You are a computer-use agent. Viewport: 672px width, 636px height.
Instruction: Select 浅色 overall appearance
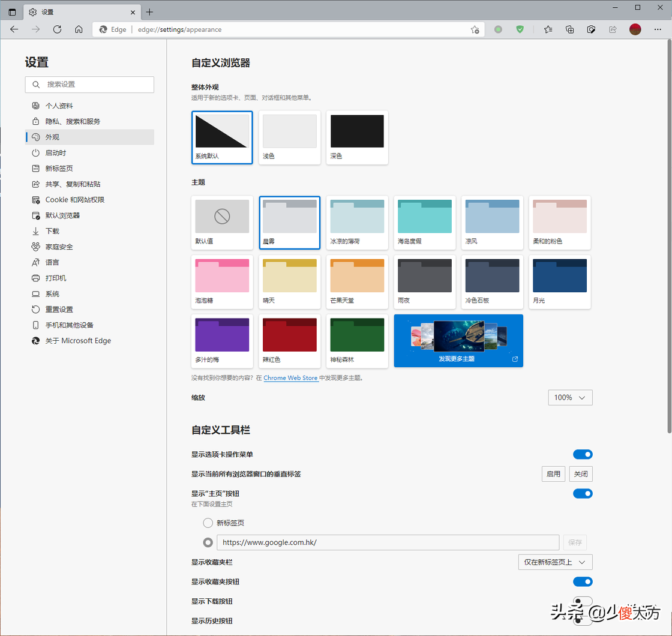(290, 137)
